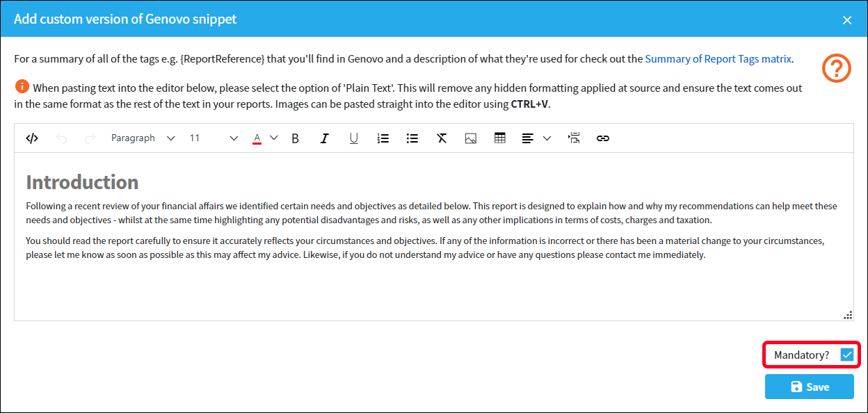Insert a numbered list
This screenshot has height=413, width=868.
pyautogui.click(x=383, y=138)
